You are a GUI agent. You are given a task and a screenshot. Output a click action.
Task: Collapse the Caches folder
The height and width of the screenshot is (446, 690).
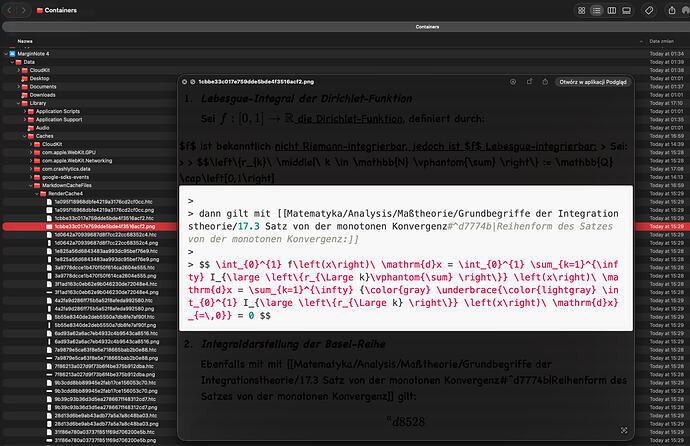[25, 136]
